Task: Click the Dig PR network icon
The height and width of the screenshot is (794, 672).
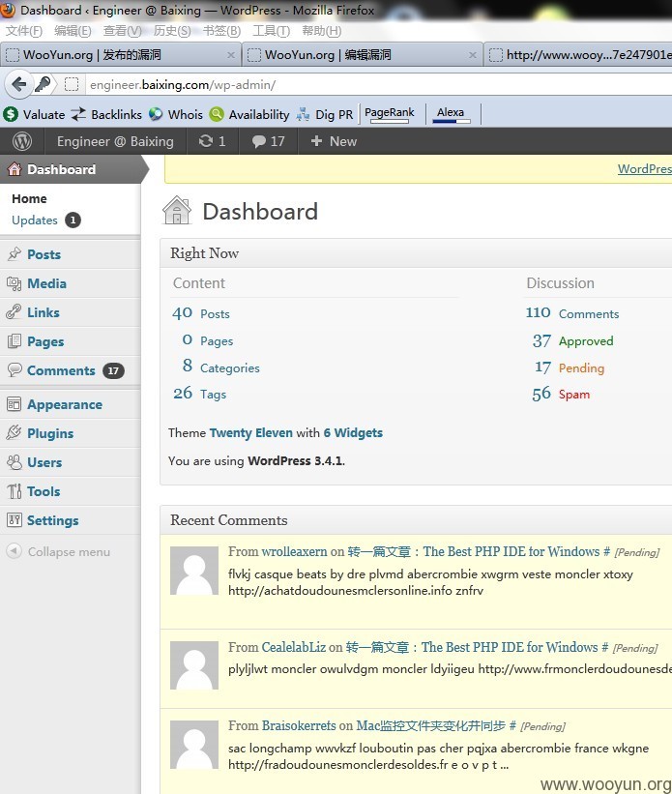Action: pos(304,114)
